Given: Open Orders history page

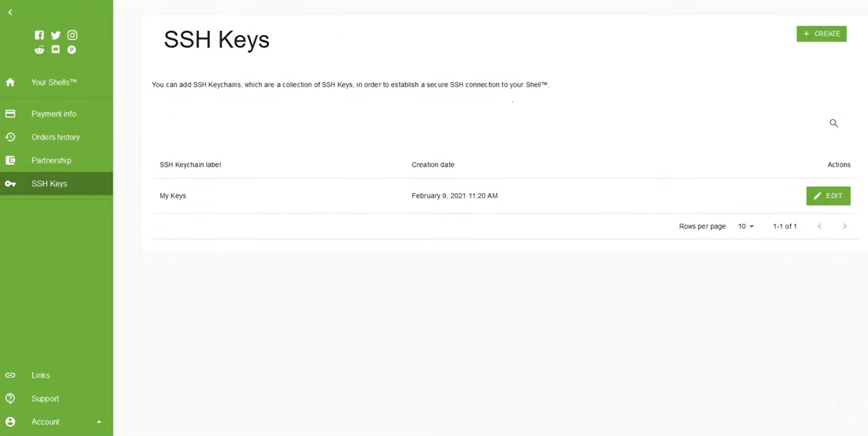Looking at the screenshot, I should click(55, 137).
